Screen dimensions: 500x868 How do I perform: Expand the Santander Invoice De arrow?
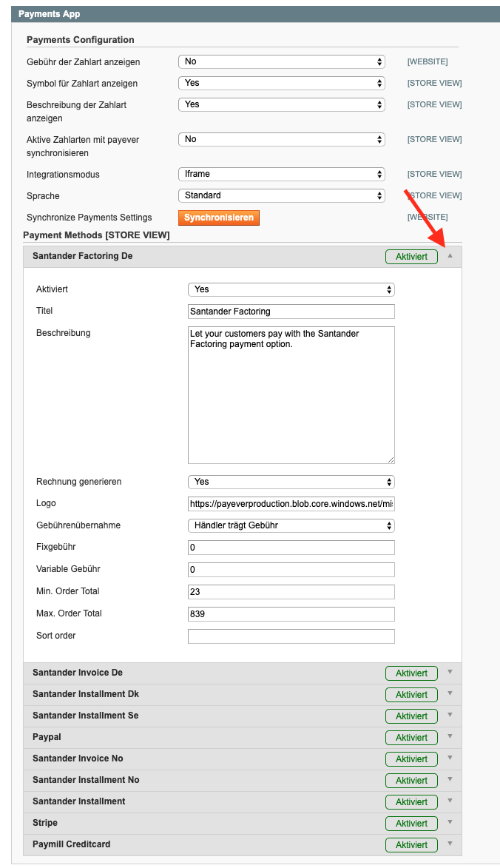point(450,672)
